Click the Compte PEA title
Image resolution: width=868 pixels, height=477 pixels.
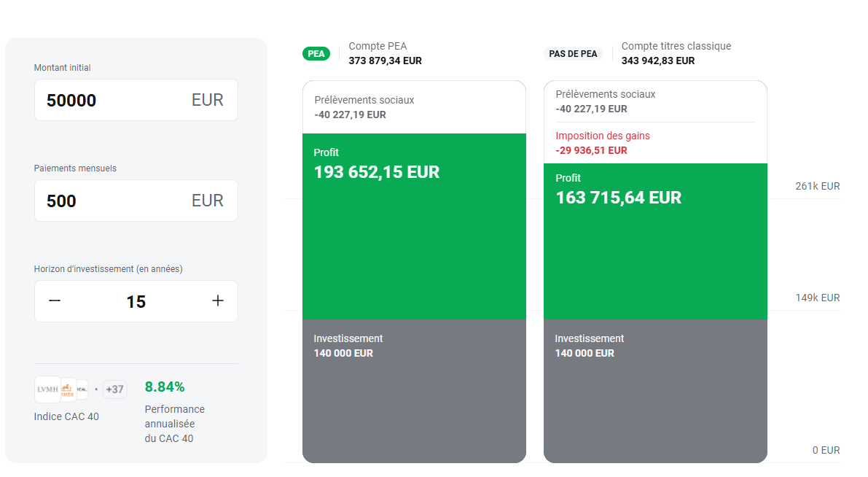378,46
